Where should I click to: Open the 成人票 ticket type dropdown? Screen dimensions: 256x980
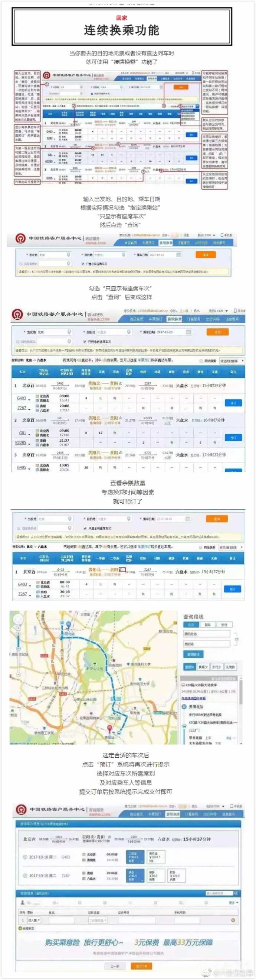coord(33,920)
